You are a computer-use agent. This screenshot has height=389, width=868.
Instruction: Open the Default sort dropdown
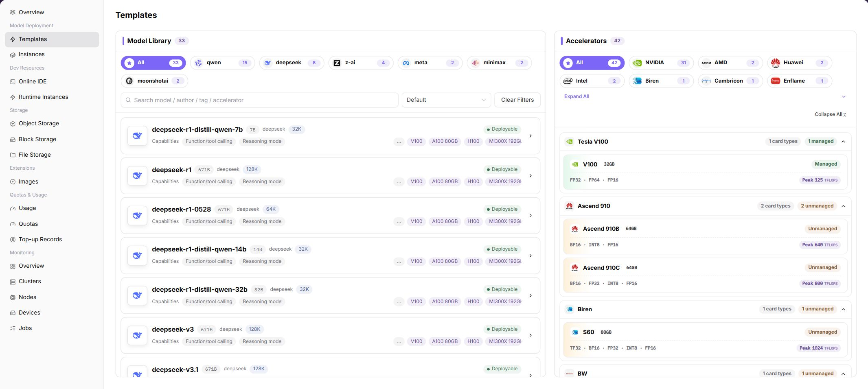[x=446, y=100]
